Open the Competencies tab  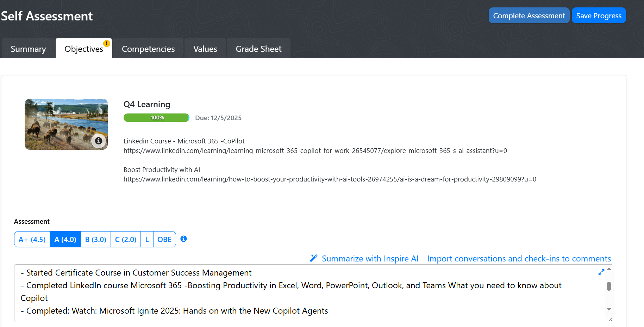click(148, 49)
